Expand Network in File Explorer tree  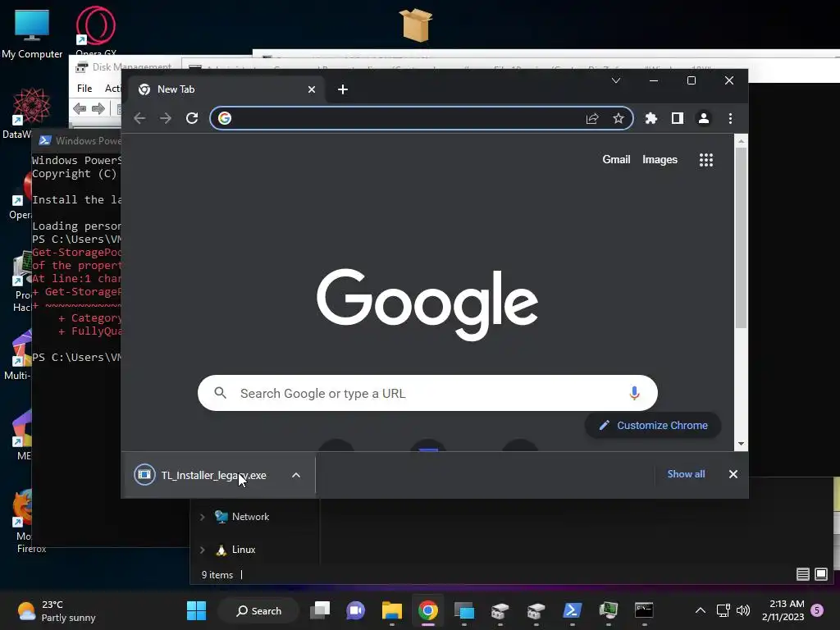coord(202,517)
